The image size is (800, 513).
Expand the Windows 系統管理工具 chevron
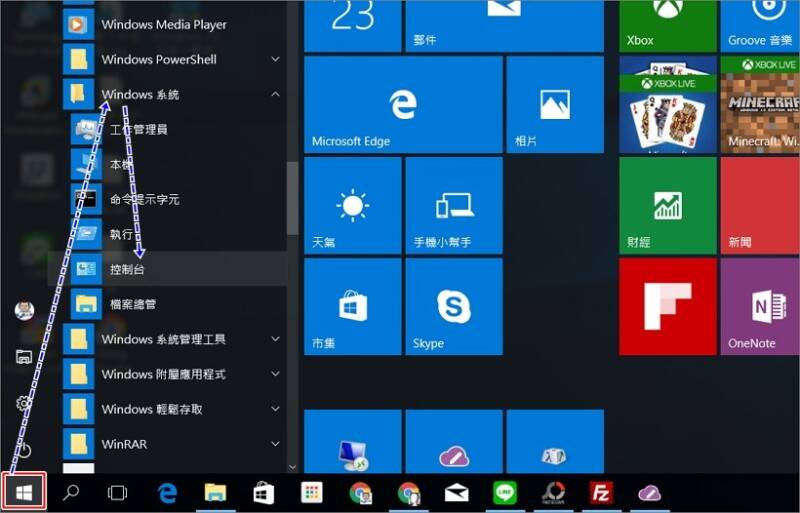276,339
